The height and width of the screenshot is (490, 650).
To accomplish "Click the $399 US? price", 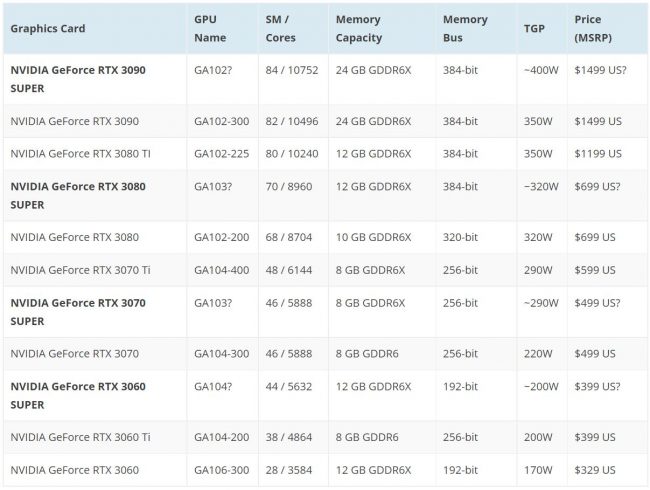I will [x=597, y=387].
